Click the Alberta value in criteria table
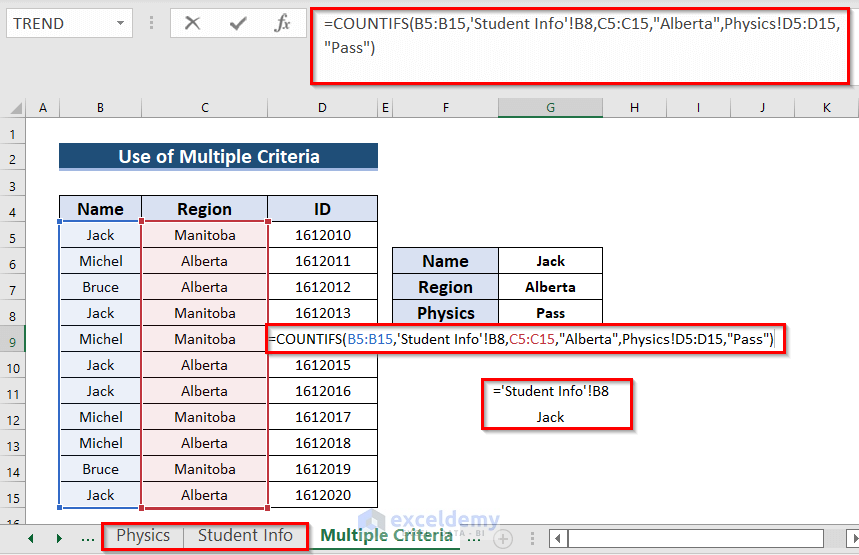Screen dimensions: 859x555 tap(551, 287)
